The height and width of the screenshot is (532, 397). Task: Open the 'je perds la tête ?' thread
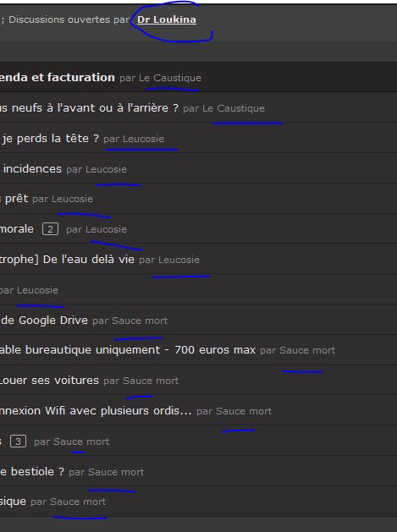pyautogui.click(x=50, y=139)
